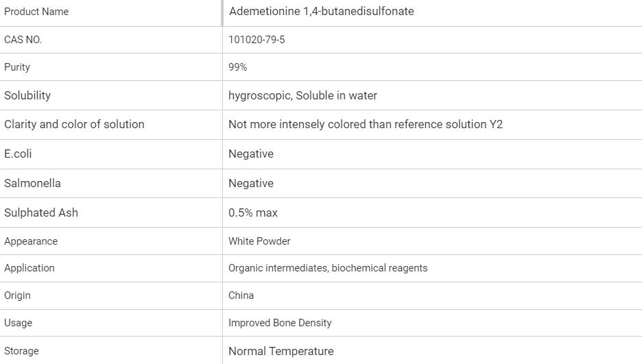Click the "Storage" row label
The height and width of the screenshot is (364, 642).
[x=21, y=351]
